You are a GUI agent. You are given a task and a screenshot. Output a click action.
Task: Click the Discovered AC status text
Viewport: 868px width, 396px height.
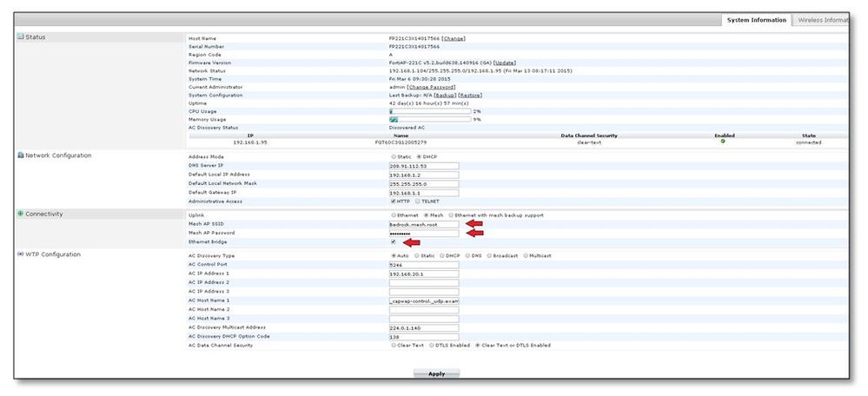[407, 128]
